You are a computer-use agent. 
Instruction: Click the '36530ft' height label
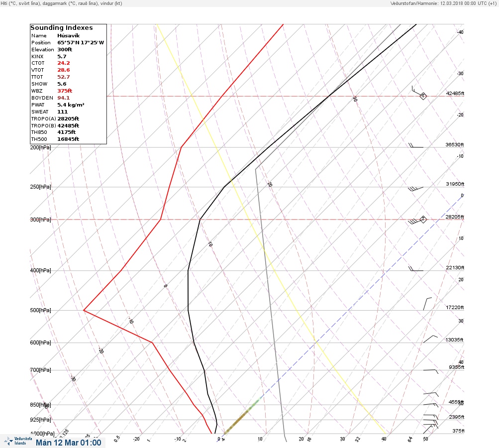(x=454, y=144)
